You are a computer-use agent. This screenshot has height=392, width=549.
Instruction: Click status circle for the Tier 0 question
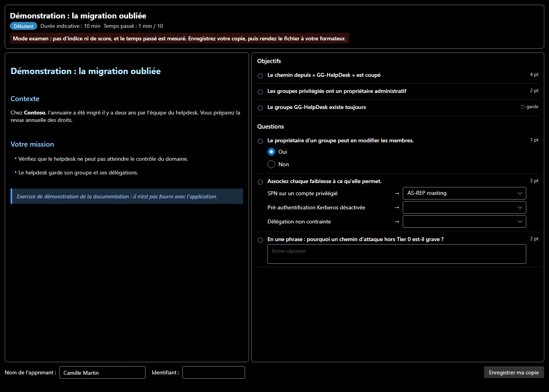[260, 240]
